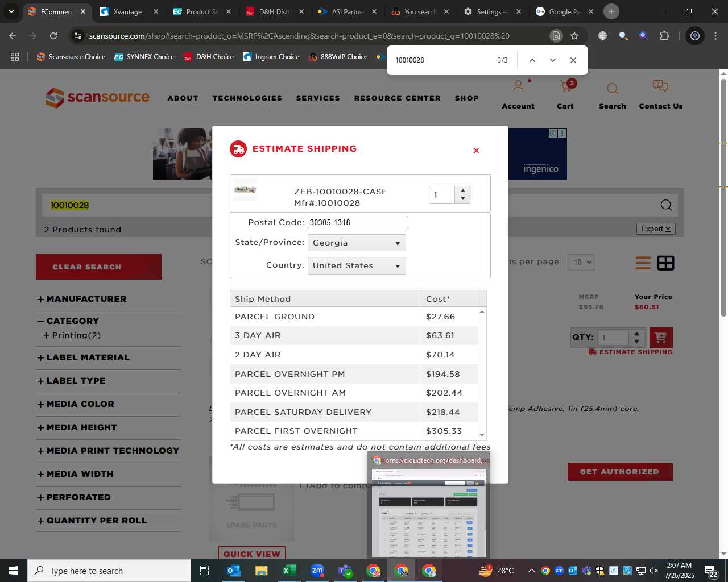Click the Ship Method column header
This screenshot has width=728, height=582.
(x=325, y=299)
